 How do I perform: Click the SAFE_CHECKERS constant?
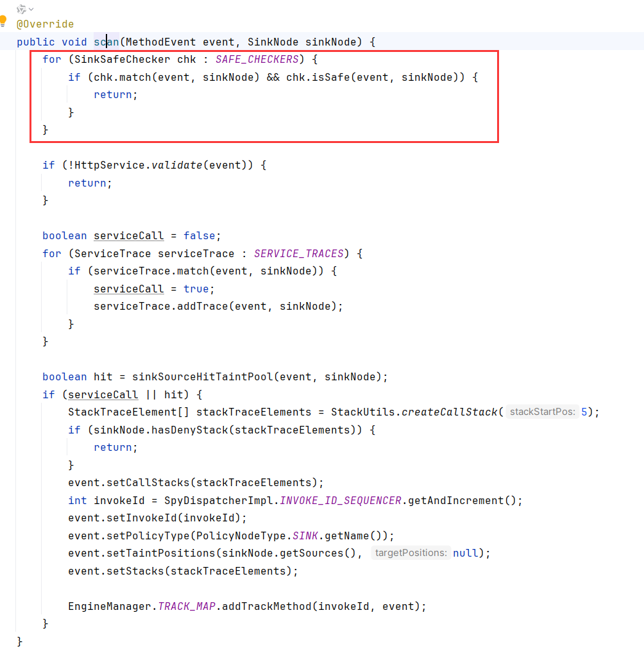tap(257, 60)
